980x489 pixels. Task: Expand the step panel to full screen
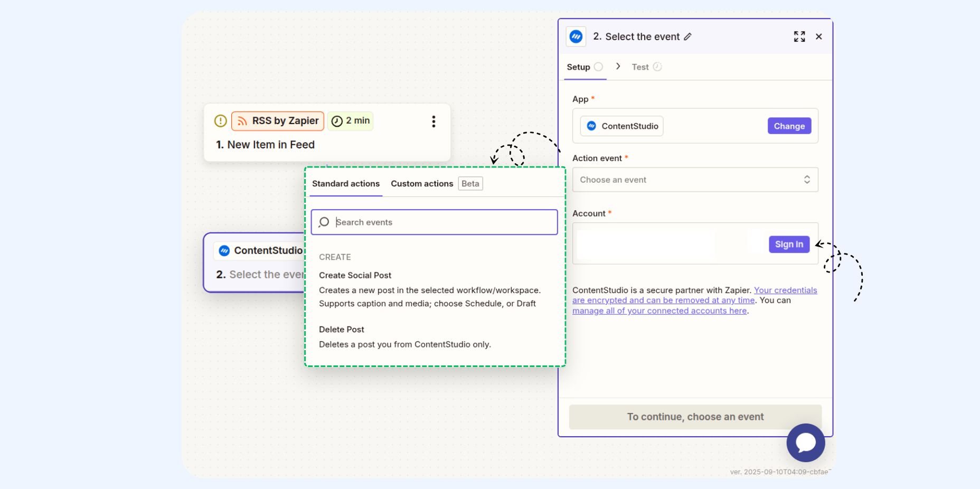click(x=799, y=36)
